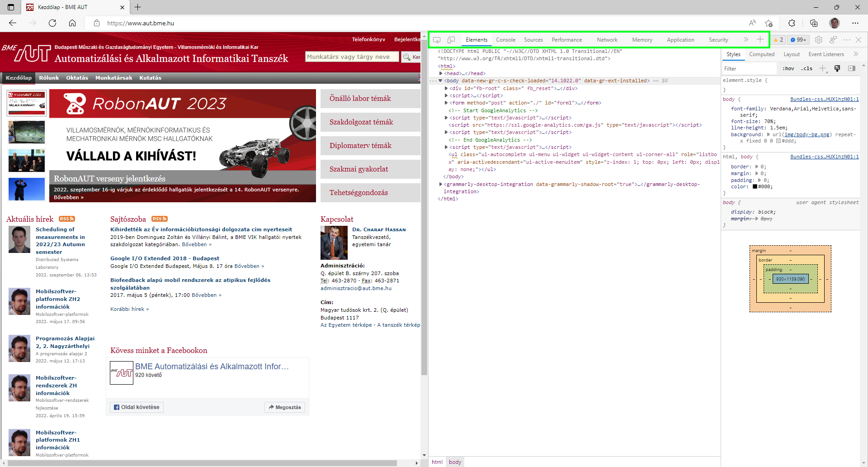Collapse the body element node
This screenshot has height=467, width=868.
click(441, 81)
